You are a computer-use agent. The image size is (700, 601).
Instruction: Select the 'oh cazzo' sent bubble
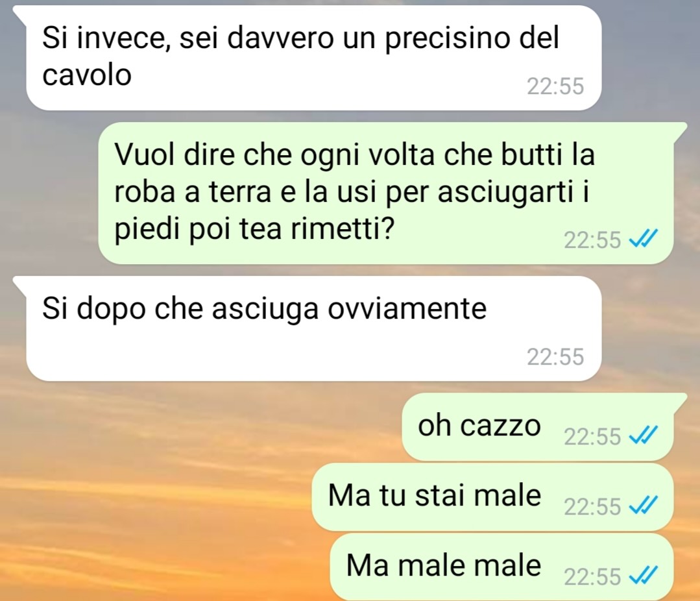coord(538,427)
